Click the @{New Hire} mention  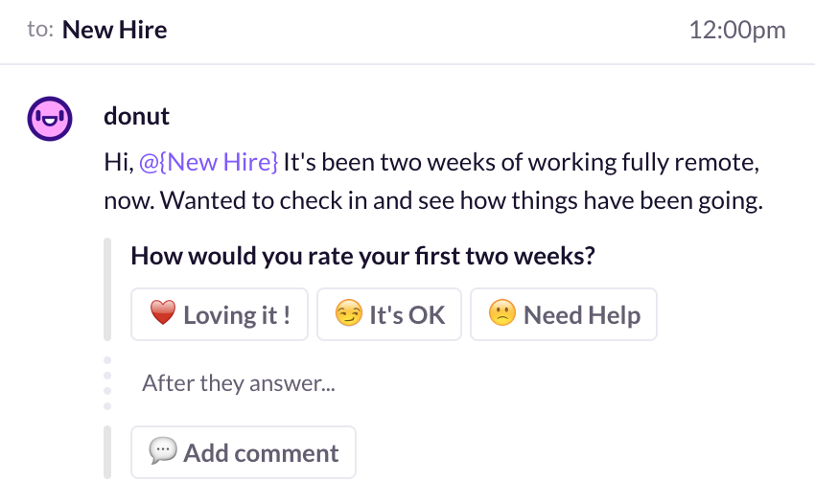pyautogui.click(x=209, y=162)
